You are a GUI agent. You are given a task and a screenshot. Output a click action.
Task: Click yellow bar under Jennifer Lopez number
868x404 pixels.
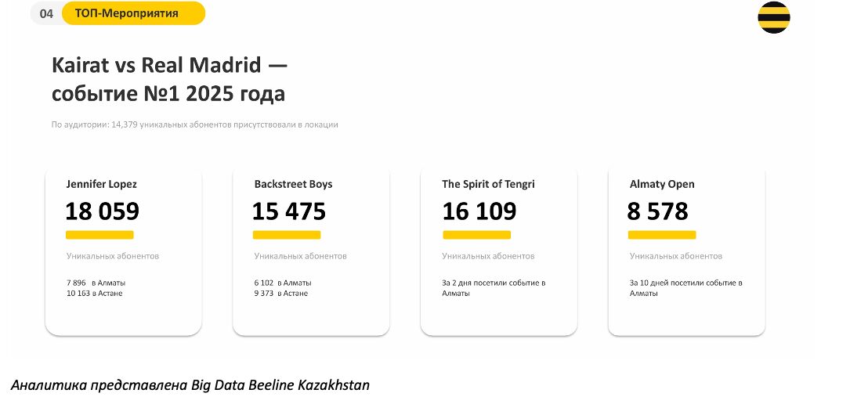pyautogui.click(x=99, y=235)
